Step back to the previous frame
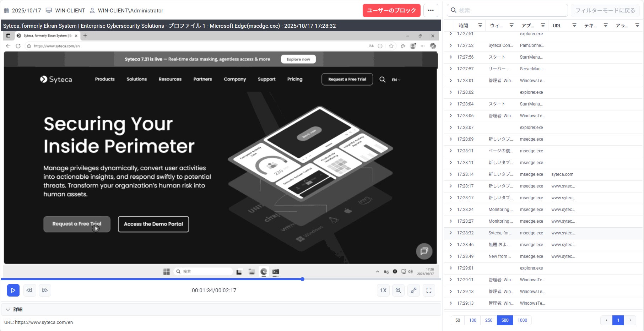 click(29, 290)
